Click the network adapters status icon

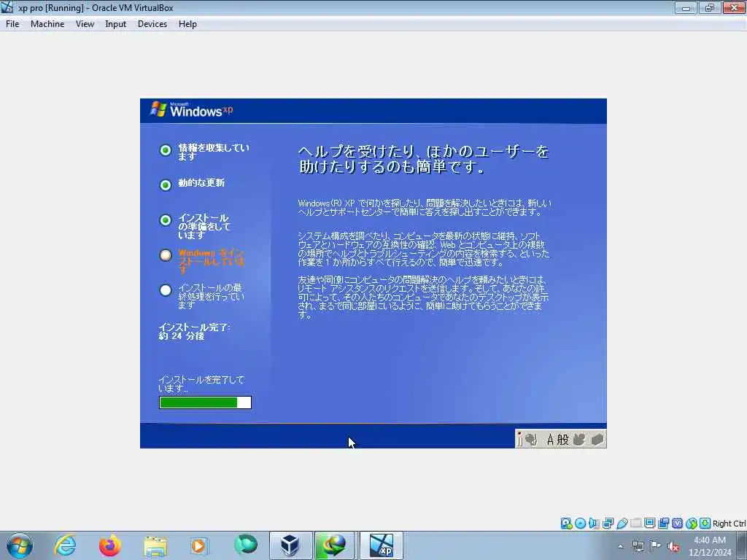pos(608,524)
